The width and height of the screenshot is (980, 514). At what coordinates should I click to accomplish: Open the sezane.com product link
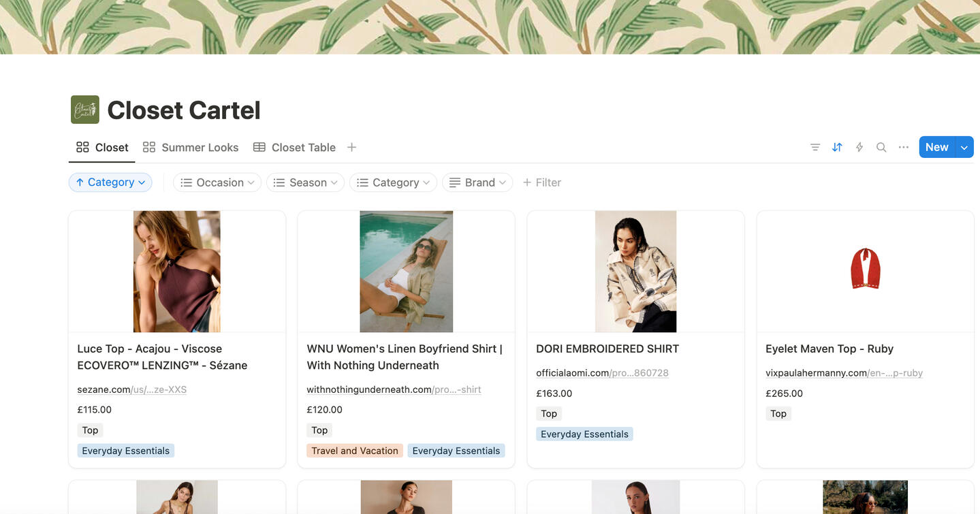coord(131,389)
